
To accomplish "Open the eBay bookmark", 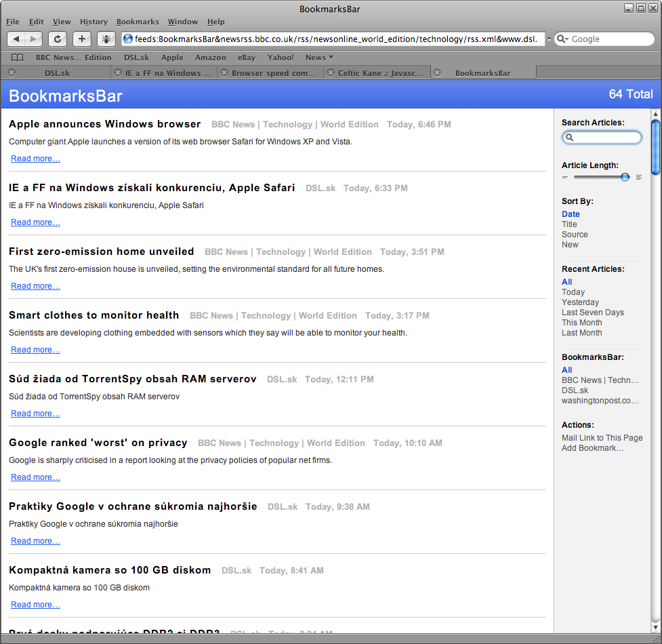I will click(247, 58).
